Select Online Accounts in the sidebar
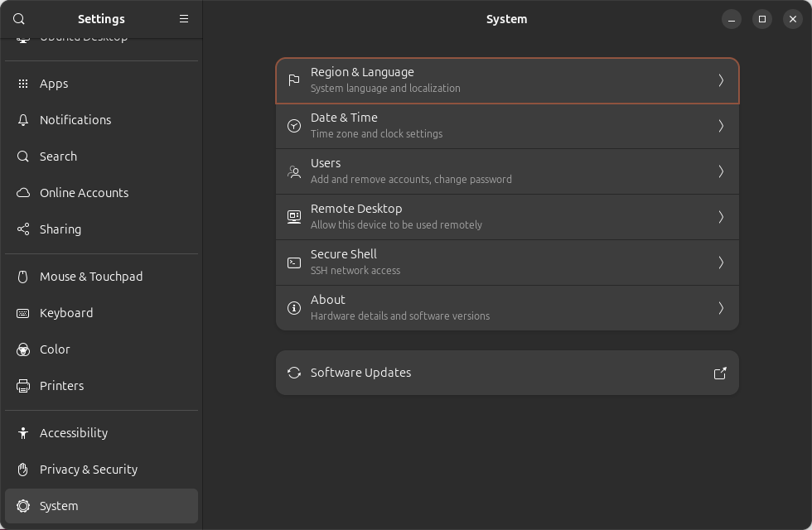The image size is (812, 530). point(85,193)
